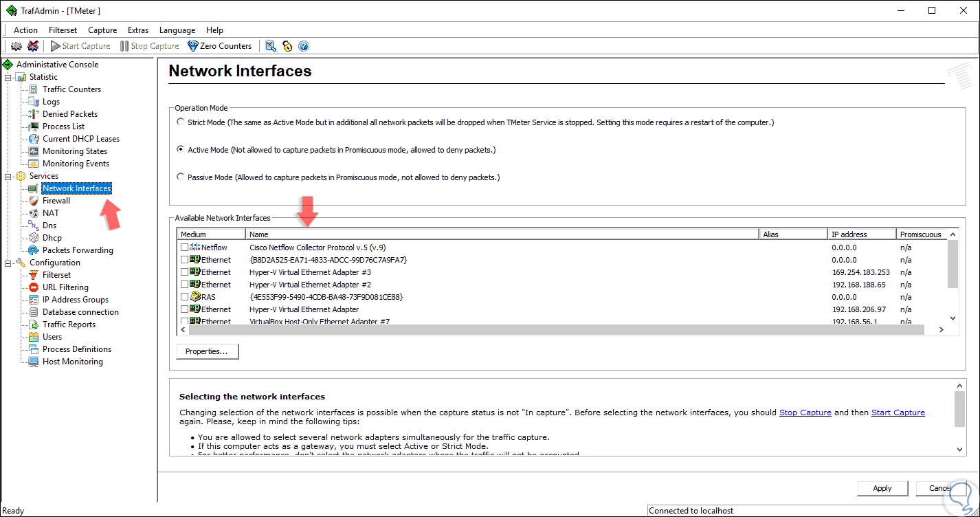
Task: Click help text panel scroll down arrow
Action: point(960,449)
